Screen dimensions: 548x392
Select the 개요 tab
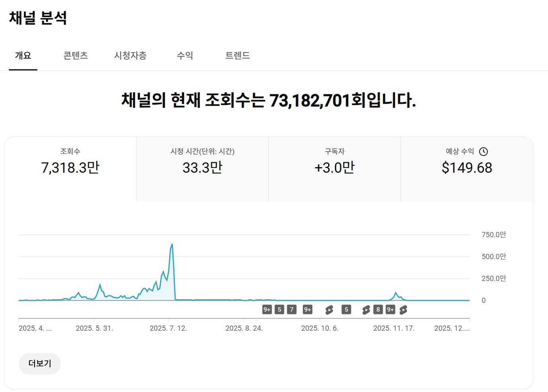[23, 56]
